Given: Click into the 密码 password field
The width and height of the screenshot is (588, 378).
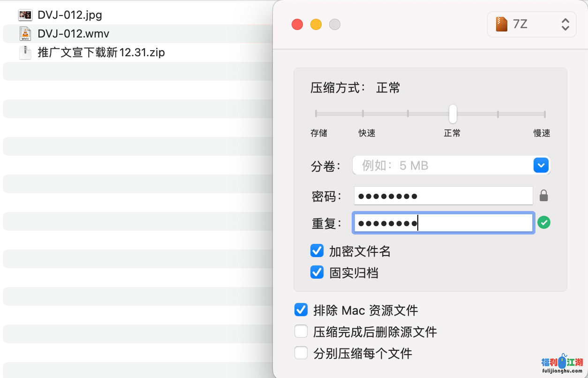Looking at the screenshot, I should 443,196.
